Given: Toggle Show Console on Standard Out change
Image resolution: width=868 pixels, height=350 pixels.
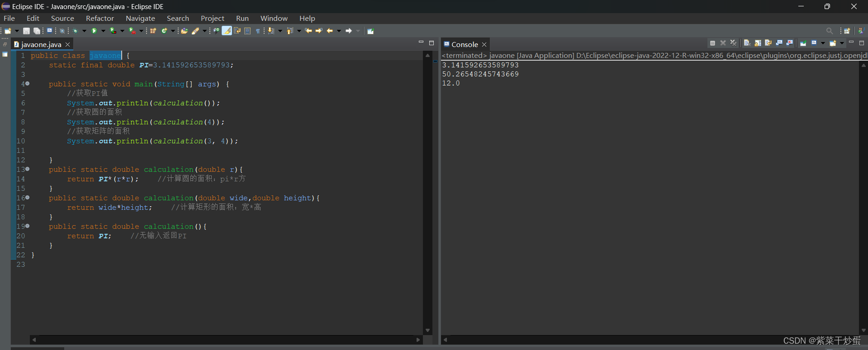Looking at the screenshot, I should (779, 43).
